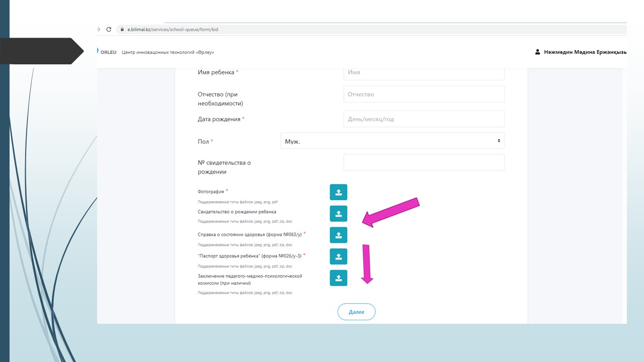Viewport: 644px width, 362px height.
Task: Click the padlock site info icon
Action: tap(121, 30)
